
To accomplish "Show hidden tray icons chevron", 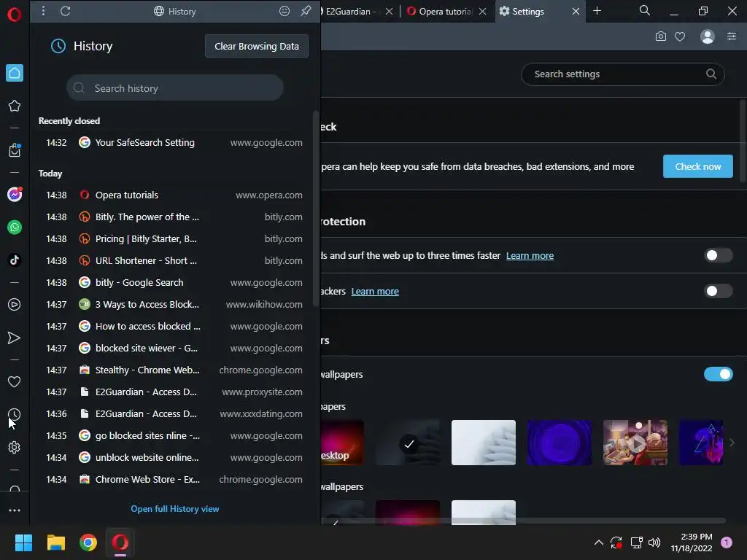I will [x=599, y=542].
